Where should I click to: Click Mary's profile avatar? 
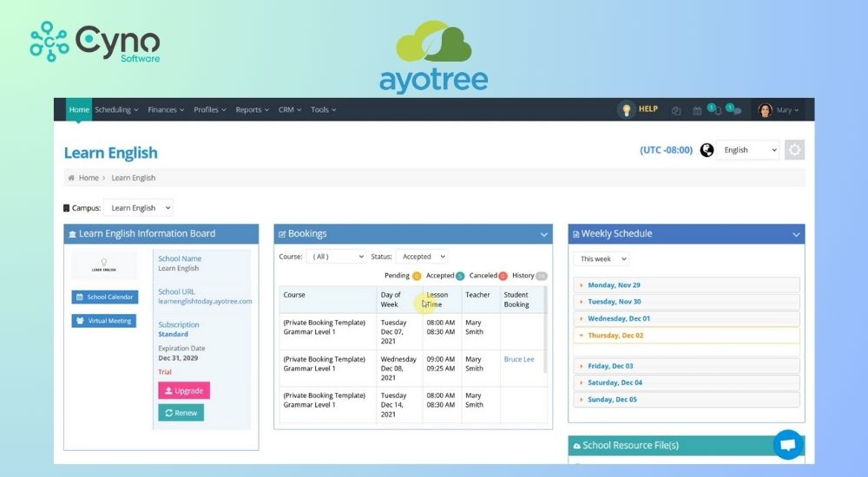[x=765, y=110]
